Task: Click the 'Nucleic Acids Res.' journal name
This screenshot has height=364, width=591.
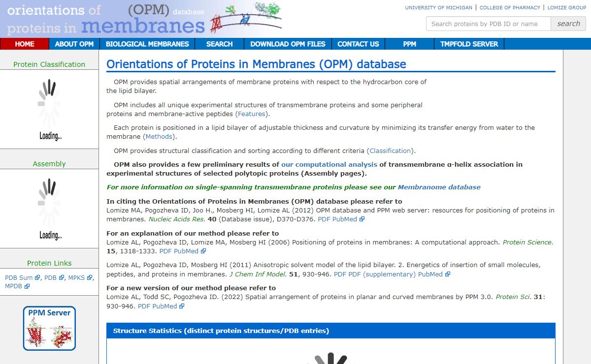Action: tap(177, 219)
